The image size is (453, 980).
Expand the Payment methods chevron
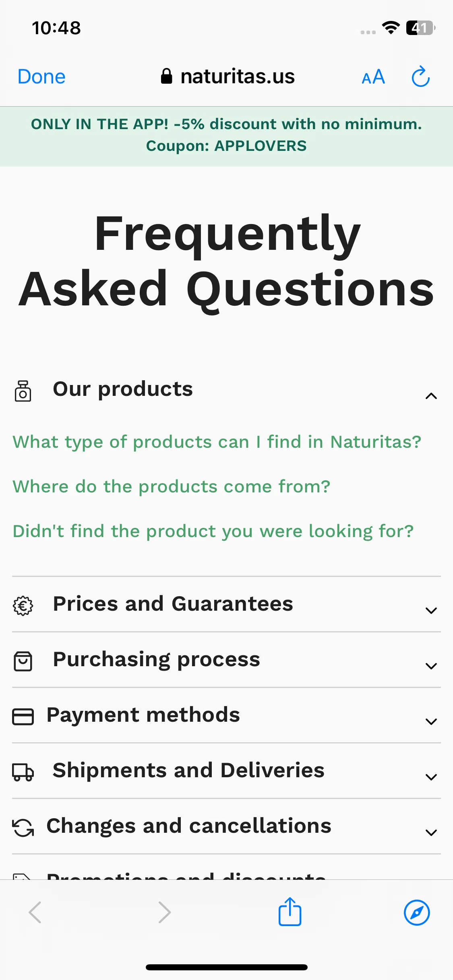click(431, 721)
